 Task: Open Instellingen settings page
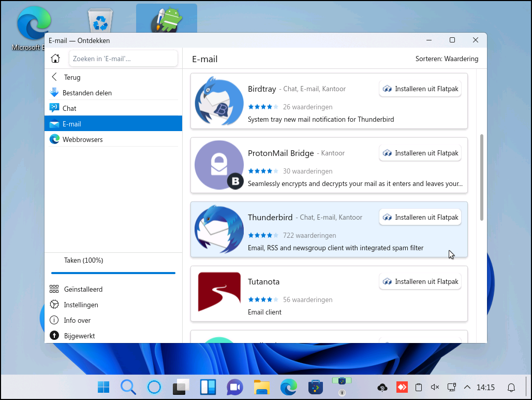[x=113, y=305]
